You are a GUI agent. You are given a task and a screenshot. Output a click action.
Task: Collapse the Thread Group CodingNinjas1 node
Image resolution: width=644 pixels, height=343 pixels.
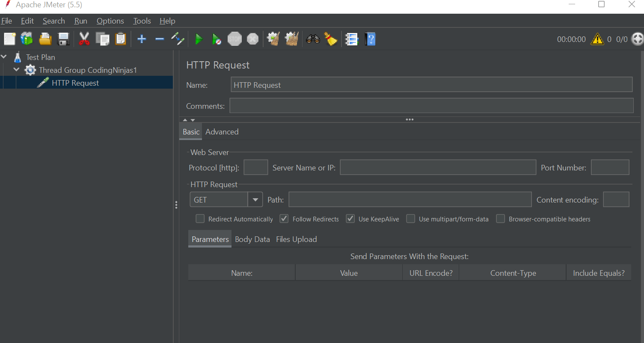[x=16, y=69]
